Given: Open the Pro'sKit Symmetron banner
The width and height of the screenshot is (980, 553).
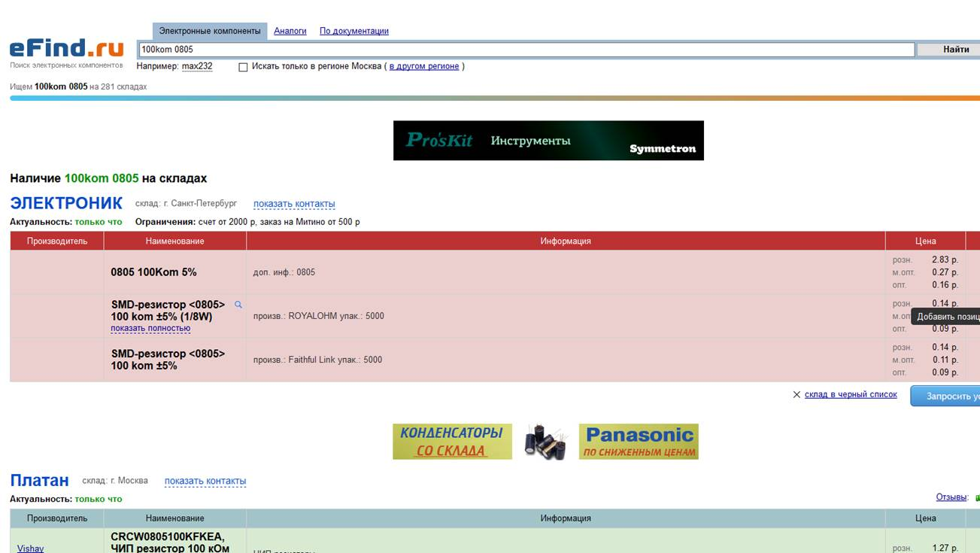Looking at the screenshot, I should [548, 141].
